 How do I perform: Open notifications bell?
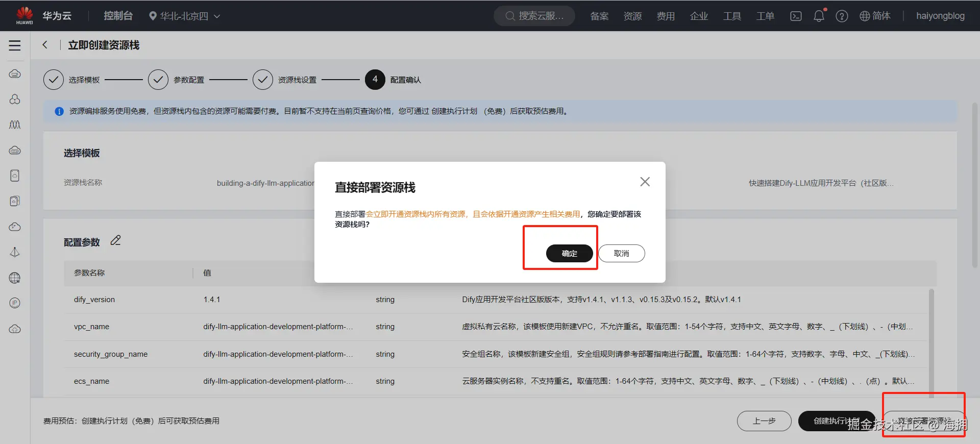[x=819, y=16]
